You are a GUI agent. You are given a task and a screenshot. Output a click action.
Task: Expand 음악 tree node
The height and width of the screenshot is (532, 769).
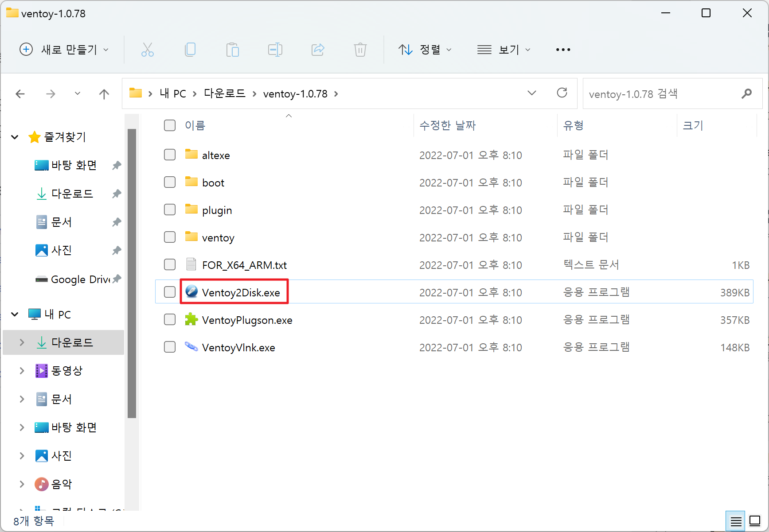click(x=22, y=484)
